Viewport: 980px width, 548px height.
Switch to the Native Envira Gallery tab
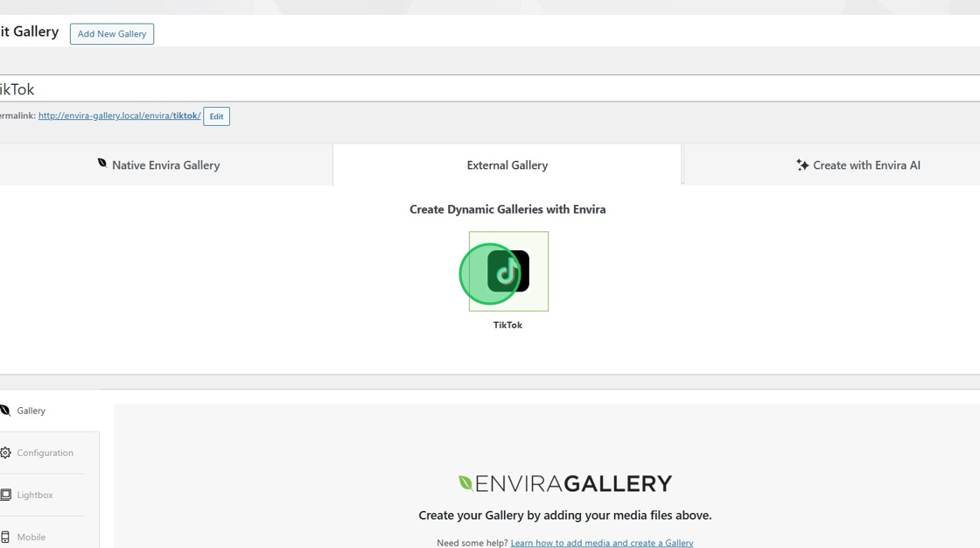coord(166,165)
